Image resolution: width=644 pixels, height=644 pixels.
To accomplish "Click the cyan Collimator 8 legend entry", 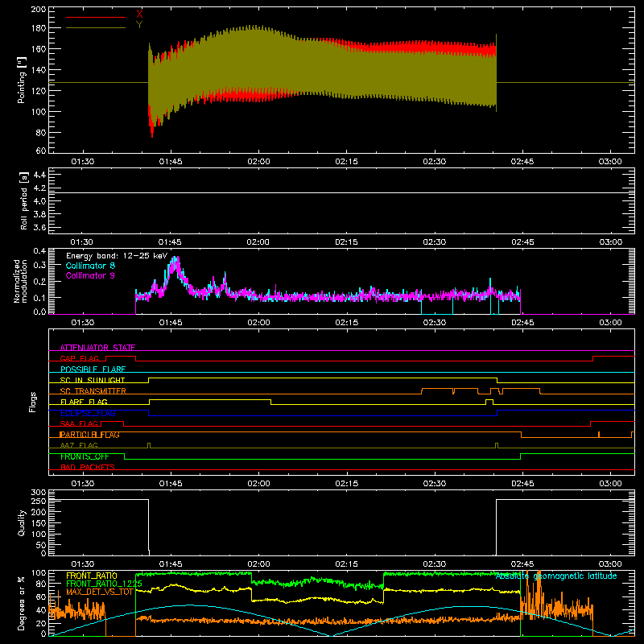I will (90, 266).
